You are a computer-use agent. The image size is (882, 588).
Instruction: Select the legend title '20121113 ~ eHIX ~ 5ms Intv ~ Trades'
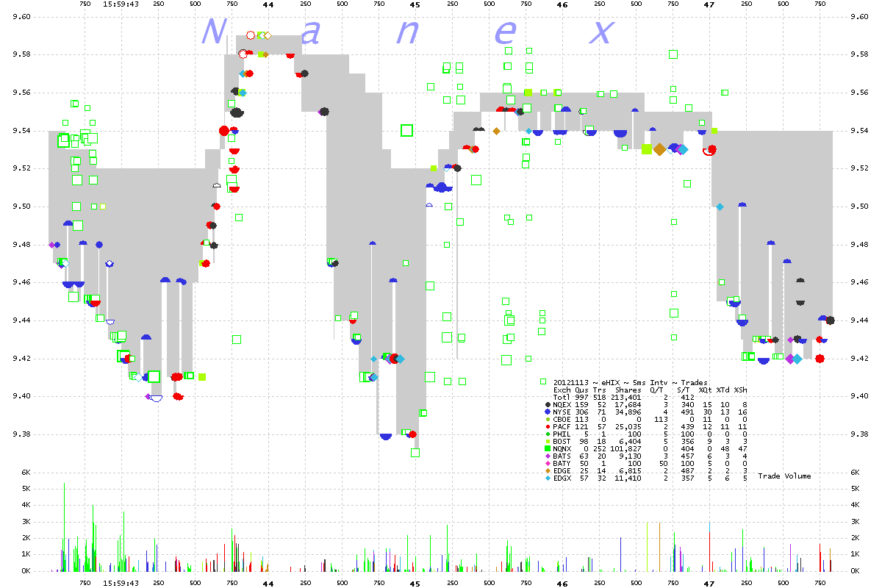pyautogui.click(x=629, y=383)
